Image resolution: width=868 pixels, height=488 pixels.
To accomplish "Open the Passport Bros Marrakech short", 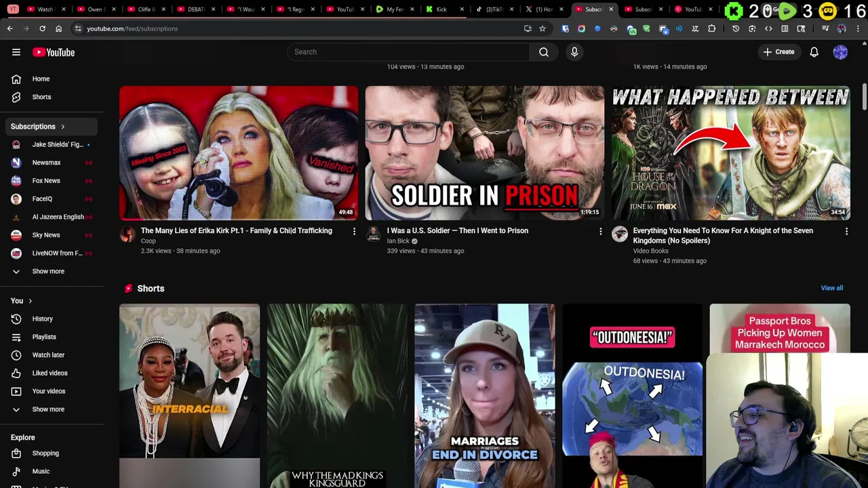I will coord(779,329).
